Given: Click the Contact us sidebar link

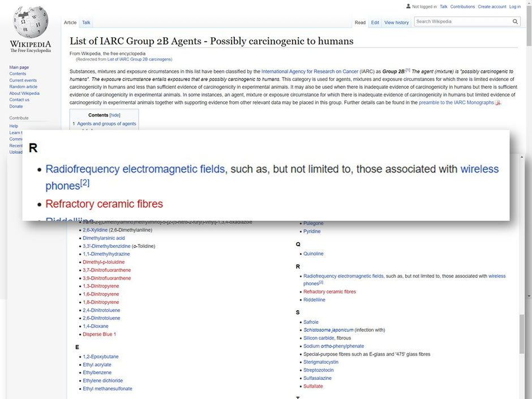Looking at the screenshot, I should pos(19,100).
